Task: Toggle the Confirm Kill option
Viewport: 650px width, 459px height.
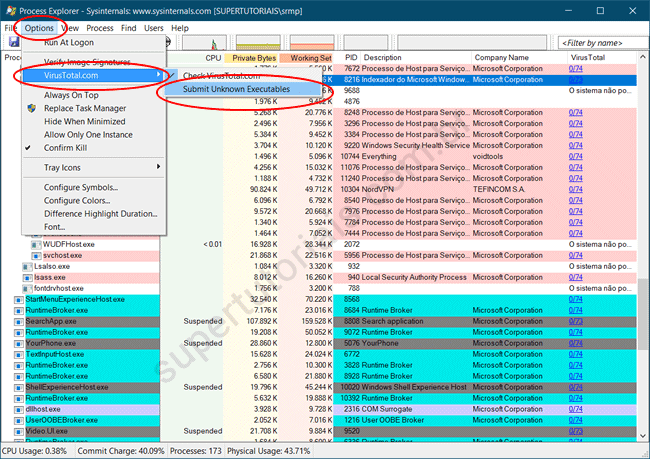Action: (65, 147)
